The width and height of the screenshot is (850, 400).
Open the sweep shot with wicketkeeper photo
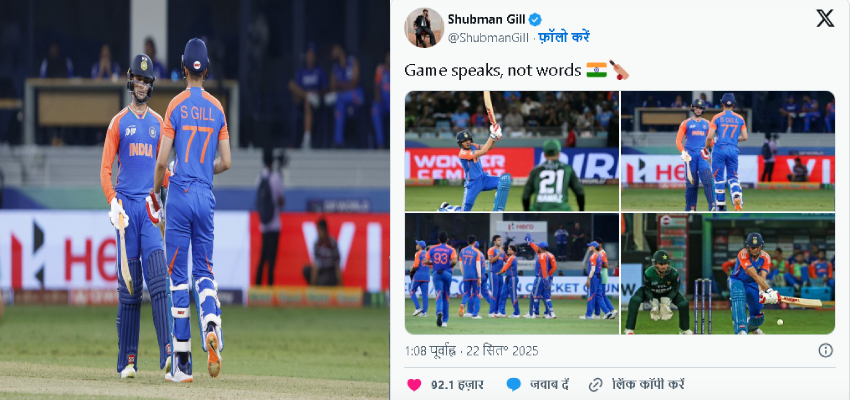coord(727,274)
